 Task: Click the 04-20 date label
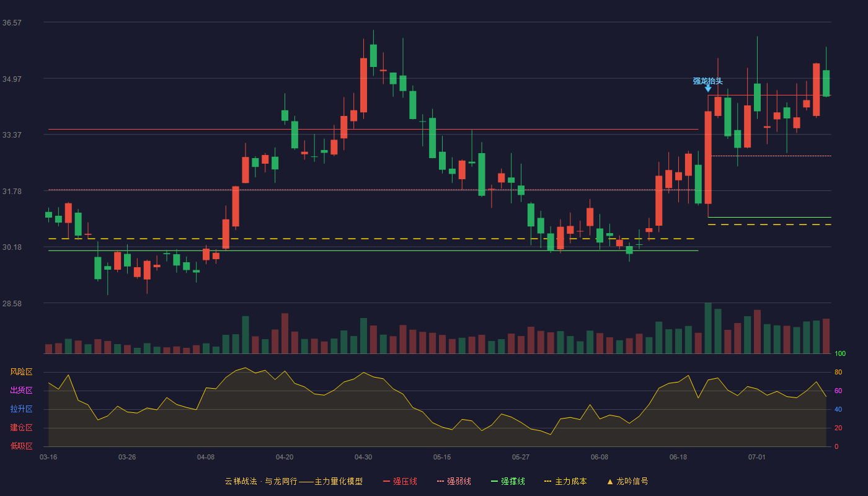pyautogui.click(x=285, y=457)
